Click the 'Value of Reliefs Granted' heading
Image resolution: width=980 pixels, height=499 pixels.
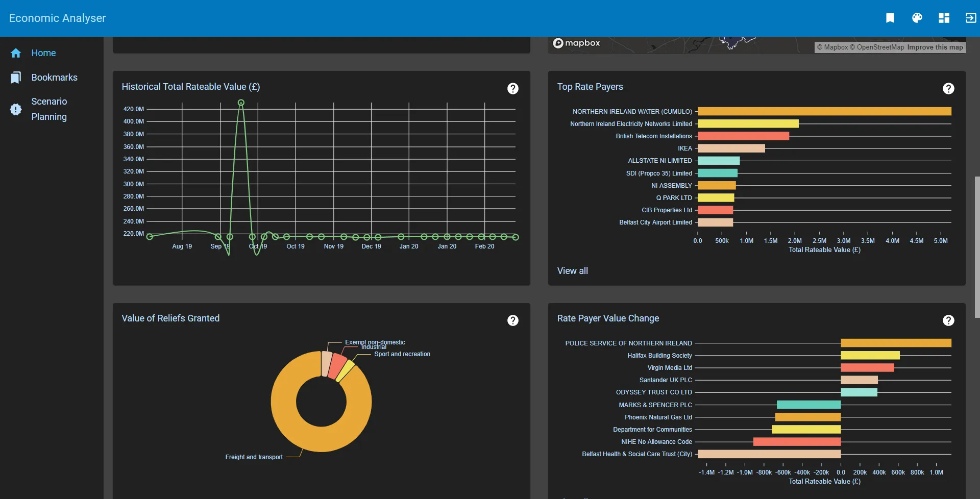[x=170, y=318]
